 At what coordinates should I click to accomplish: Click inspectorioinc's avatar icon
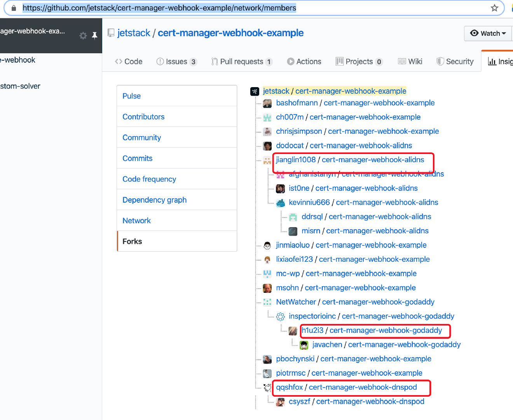click(x=280, y=317)
